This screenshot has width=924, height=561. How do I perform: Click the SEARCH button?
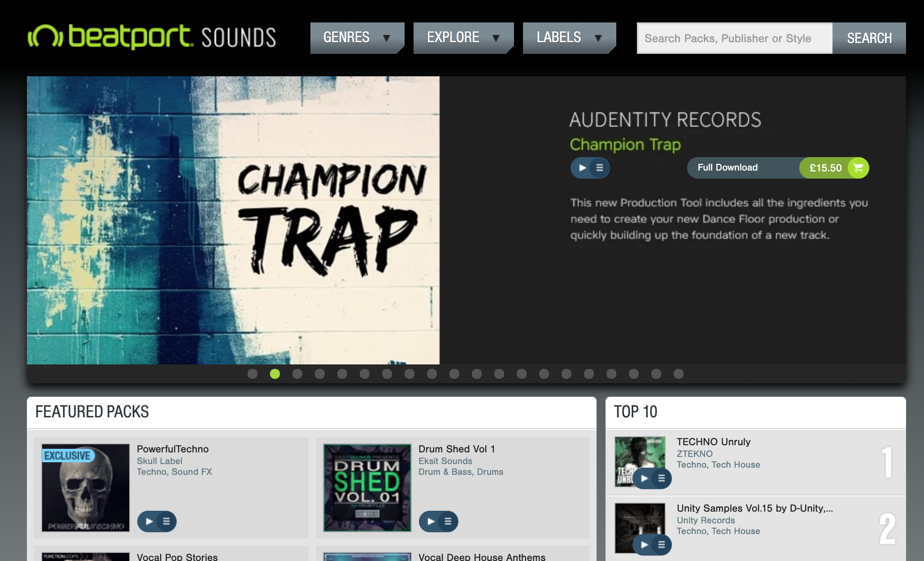pos(869,38)
